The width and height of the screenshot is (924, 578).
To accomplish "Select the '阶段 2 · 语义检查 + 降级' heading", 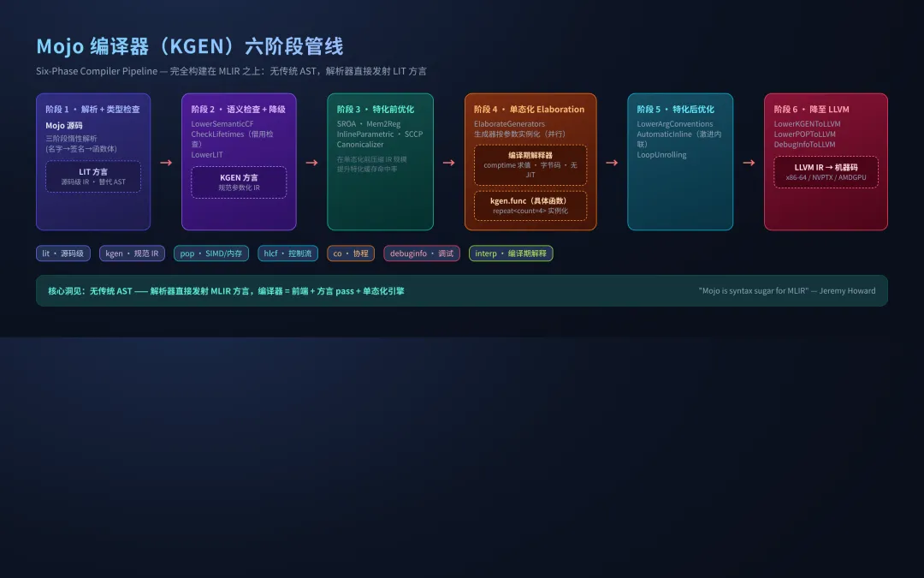I will 238,109.
